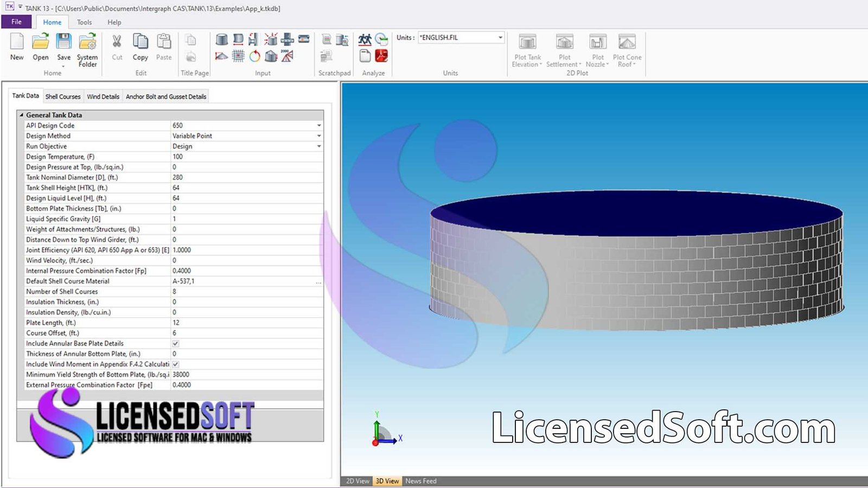
Task: Collapse the General Tank Data section
Action: (x=22, y=115)
